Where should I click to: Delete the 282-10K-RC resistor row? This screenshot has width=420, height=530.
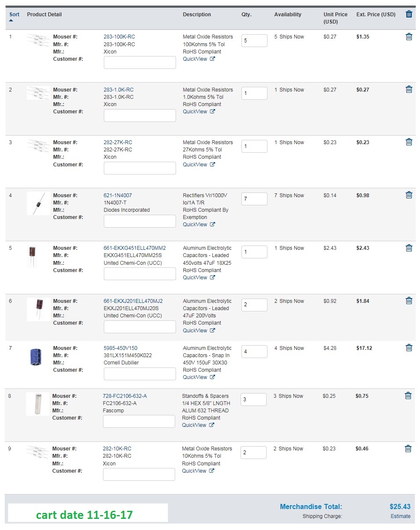pos(408,449)
